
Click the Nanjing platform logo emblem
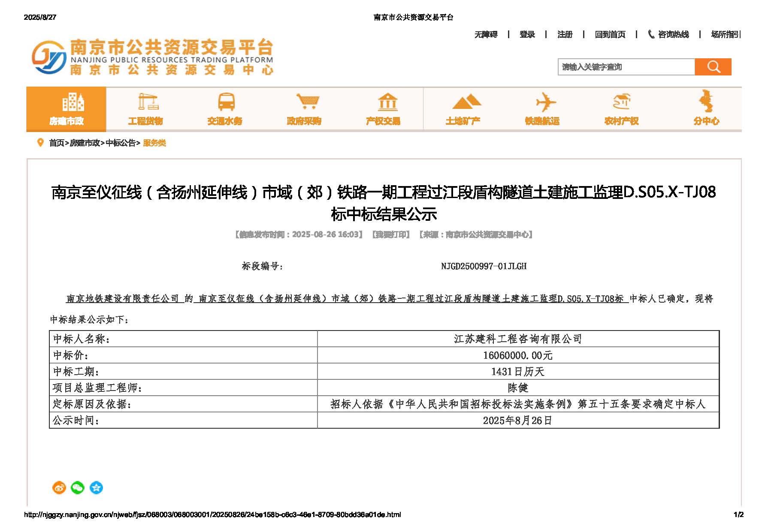pyautogui.click(x=49, y=57)
